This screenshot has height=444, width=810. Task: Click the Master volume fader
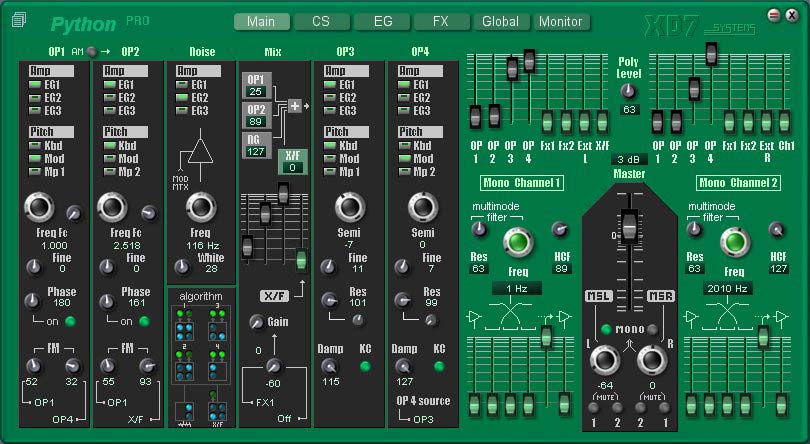(x=629, y=226)
